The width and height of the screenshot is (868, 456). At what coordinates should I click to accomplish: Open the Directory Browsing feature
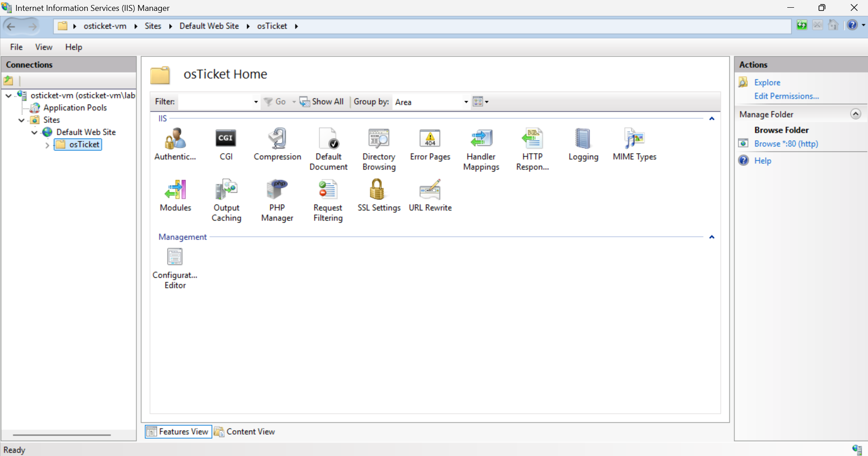click(379, 149)
